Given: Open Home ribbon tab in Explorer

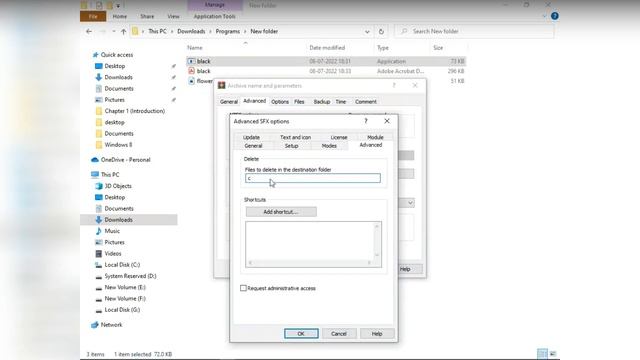Looking at the screenshot, I should click(120, 16).
